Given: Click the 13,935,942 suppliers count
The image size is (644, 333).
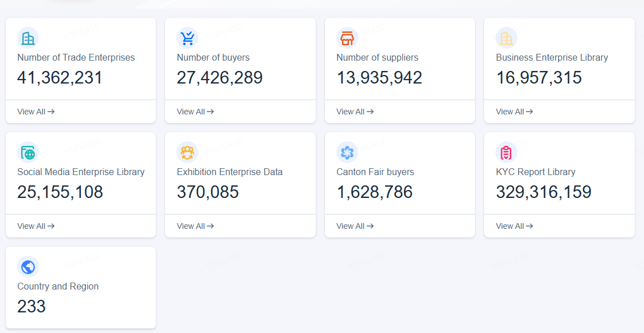Looking at the screenshot, I should pyautogui.click(x=379, y=77).
